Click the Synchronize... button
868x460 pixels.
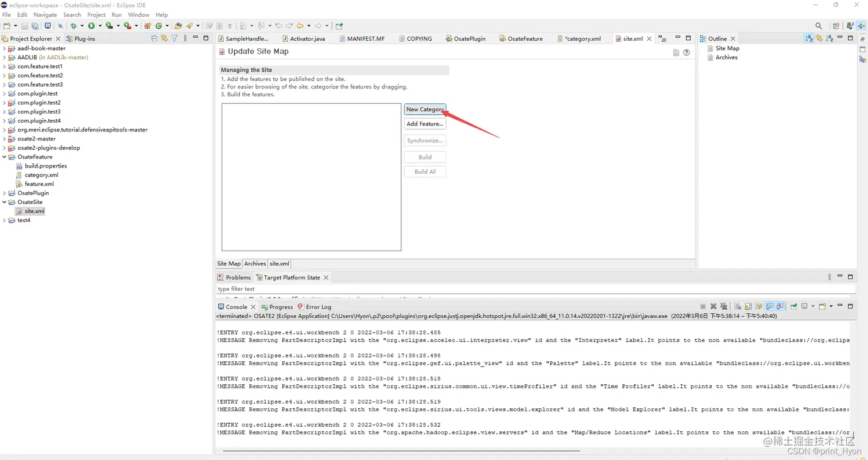(x=425, y=141)
